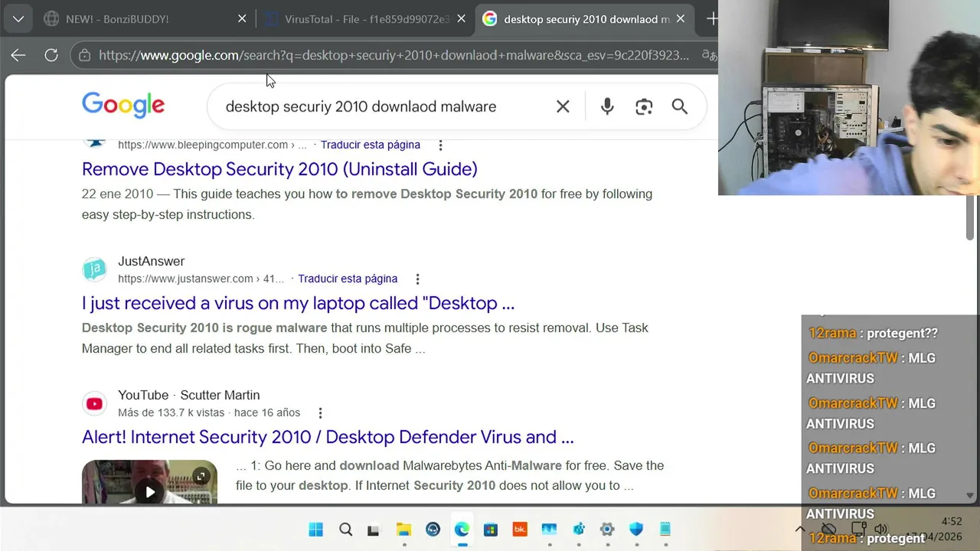
Task: Click the bleepingcomputer.com URL text
Action: point(212,145)
